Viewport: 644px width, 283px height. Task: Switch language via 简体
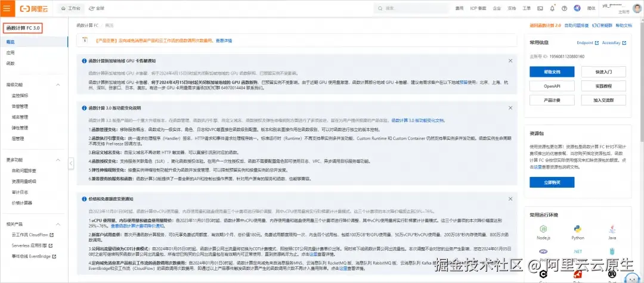click(592, 8)
